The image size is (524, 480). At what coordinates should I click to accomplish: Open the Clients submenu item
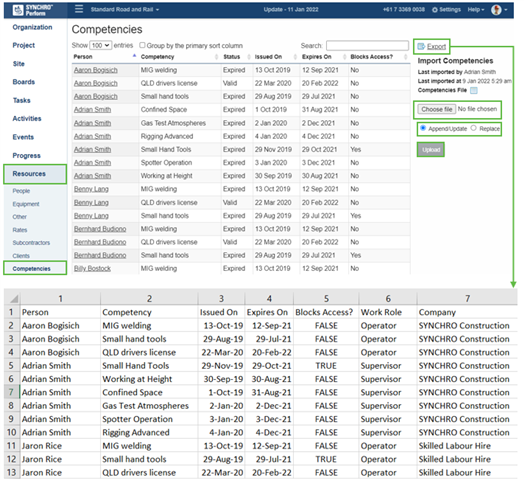coord(21,256)
